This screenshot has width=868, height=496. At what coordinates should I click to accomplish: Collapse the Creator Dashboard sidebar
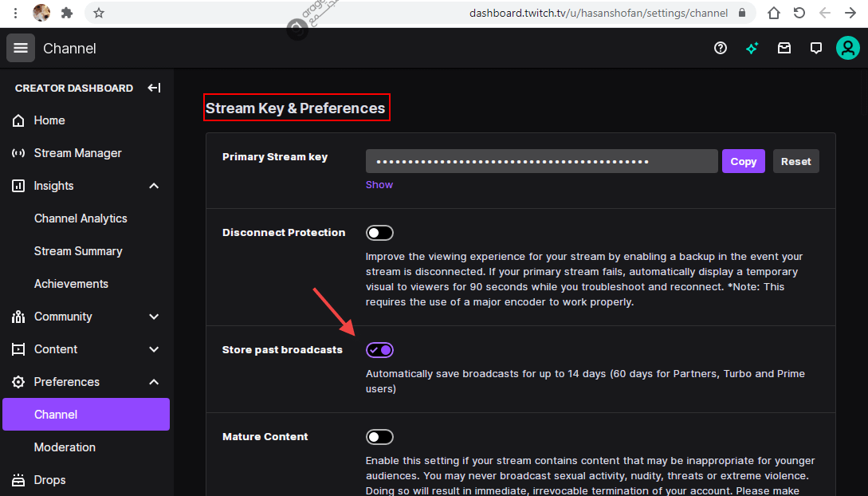pyautogui.click(x=154, y=88)
